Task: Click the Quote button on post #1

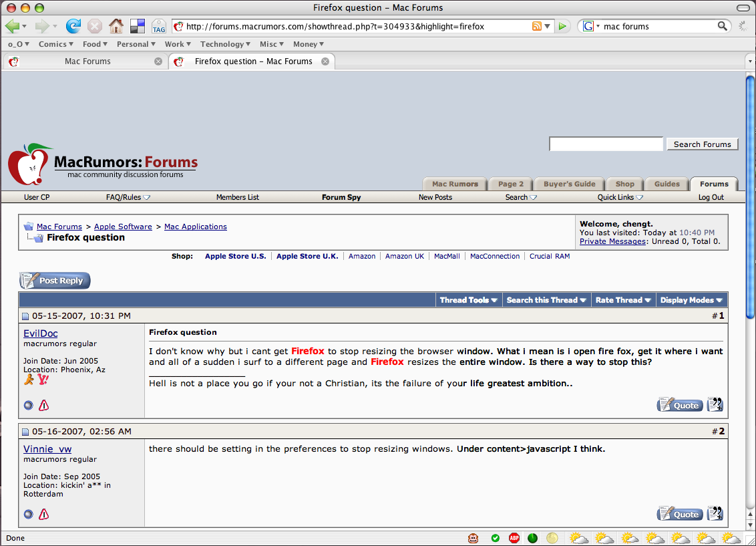Action: pos(680,405)
